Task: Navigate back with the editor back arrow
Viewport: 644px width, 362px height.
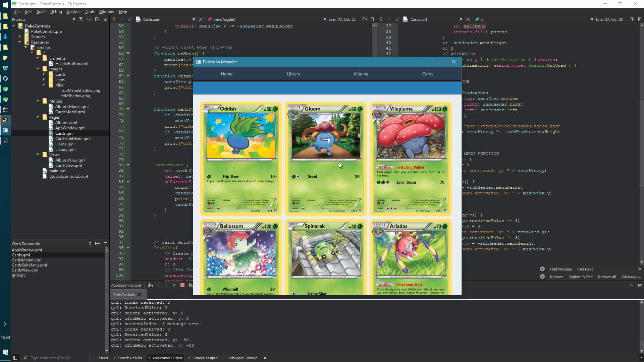Action: coord(114,19)
